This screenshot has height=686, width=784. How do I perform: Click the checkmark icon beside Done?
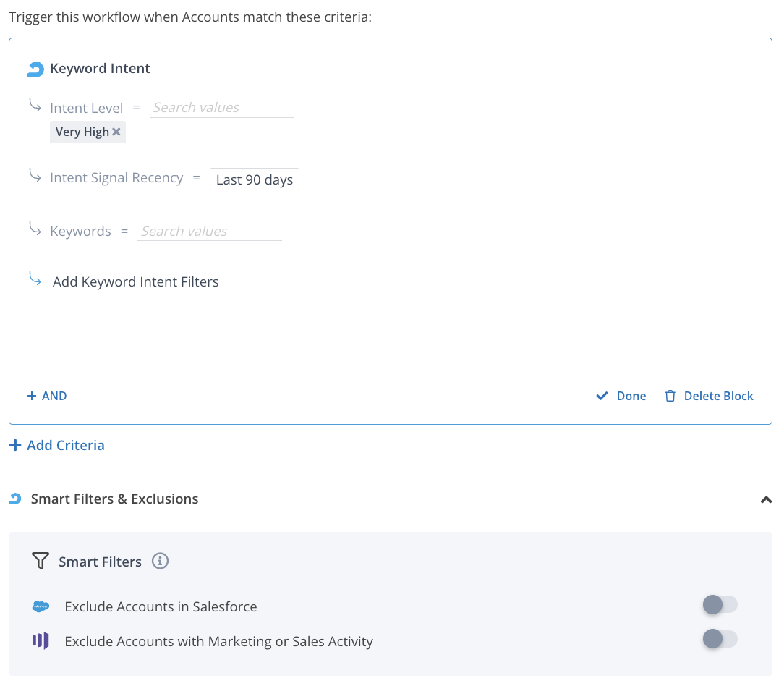click(602, 397)
